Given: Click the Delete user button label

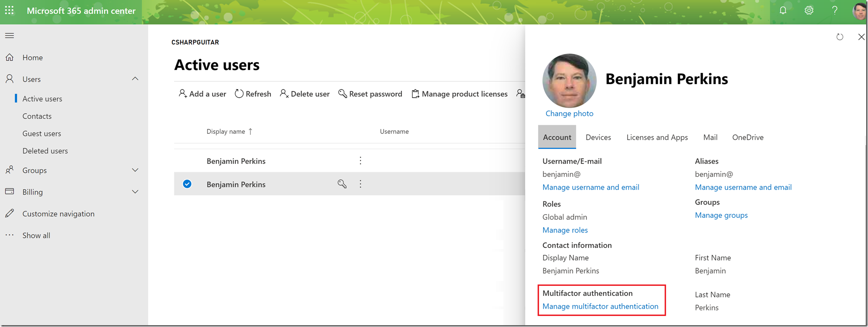Looking at the screenshot, I should (x=310, y=94).
